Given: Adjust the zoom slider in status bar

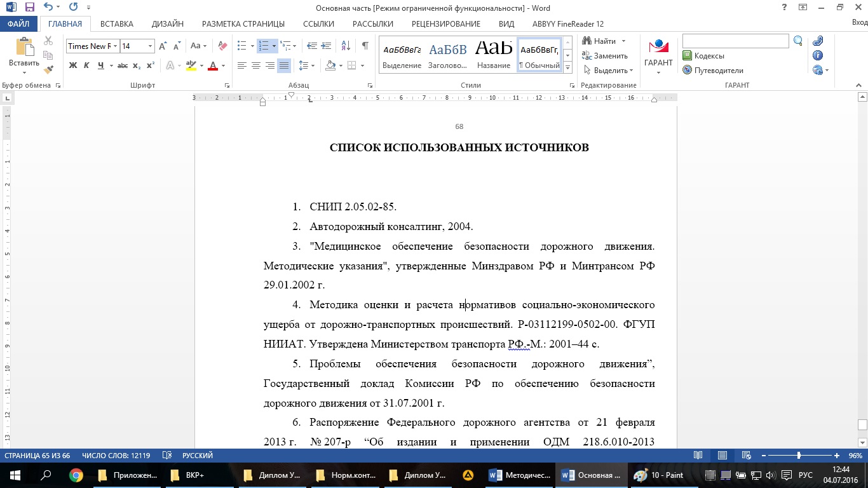Looking at the screenshot, I should pyautogui.click(x=799, y=456).
